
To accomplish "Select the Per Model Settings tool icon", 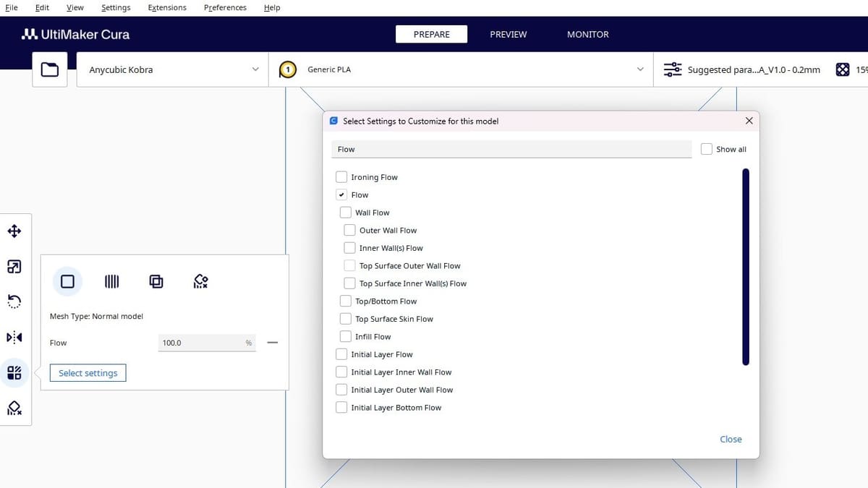I will [x=14, y=372].
